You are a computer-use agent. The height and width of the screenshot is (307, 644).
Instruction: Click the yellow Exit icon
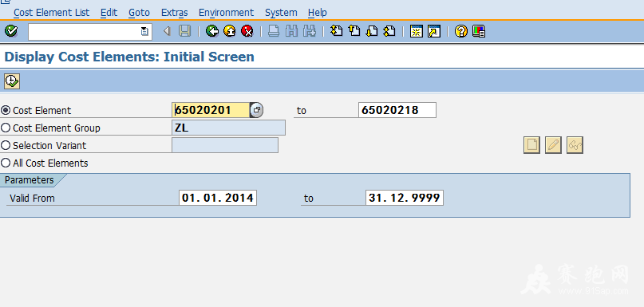pyautogui.click(x=230, y=31)
